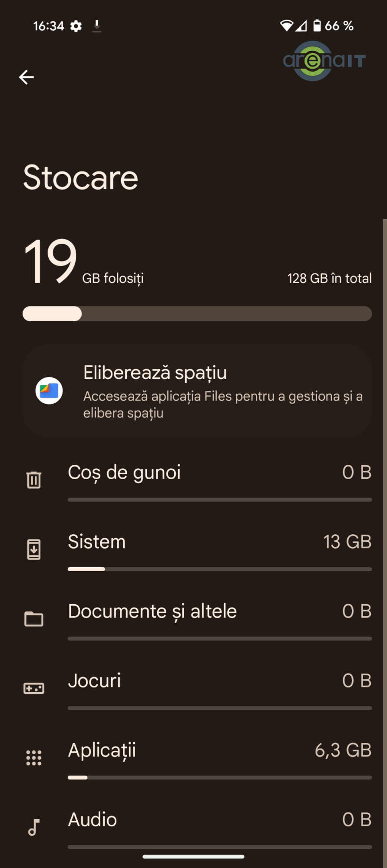Screen dimensions: 387x868
Task: Tap the Sistem storage icon
Action: click(x=34, y=549)
